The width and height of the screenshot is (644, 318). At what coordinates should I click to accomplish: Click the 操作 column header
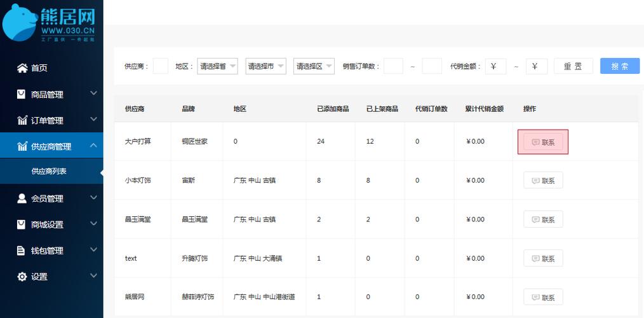(x=530, y=109)
